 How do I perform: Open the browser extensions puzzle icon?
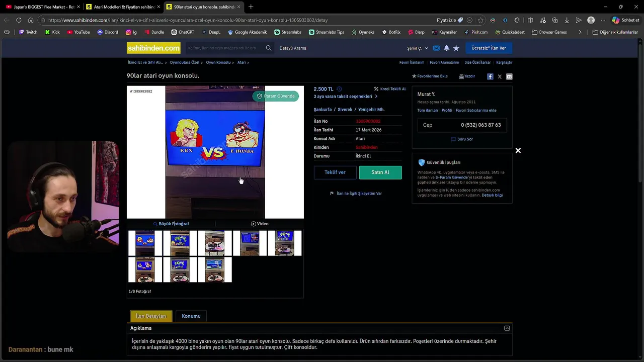pos(517,20)
